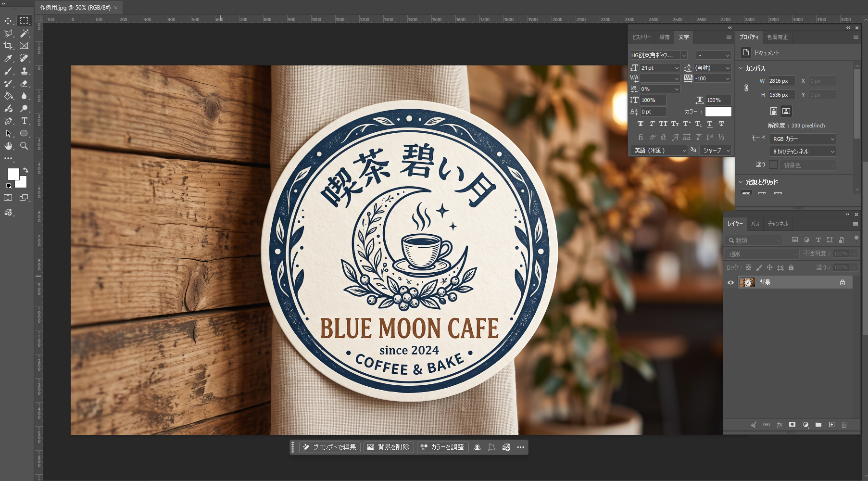Open the 8 bit/チャンネル dropdown
Viewport: 868px width, 481px height.
tap(803, 151)
